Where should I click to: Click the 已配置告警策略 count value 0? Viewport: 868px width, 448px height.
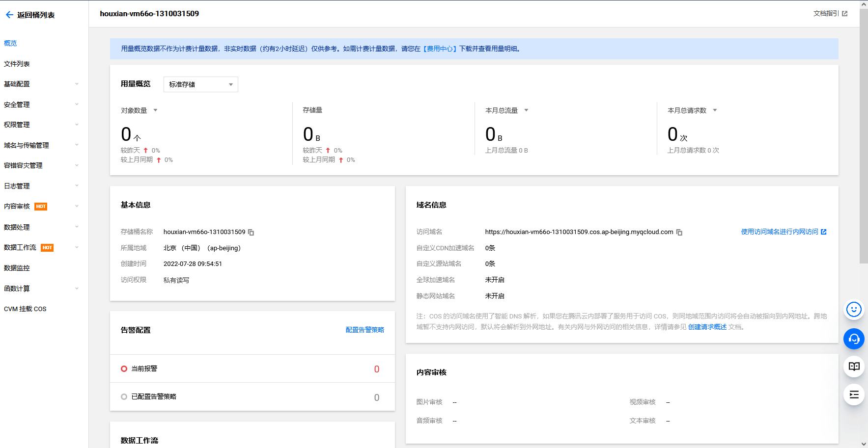(377, 398)
